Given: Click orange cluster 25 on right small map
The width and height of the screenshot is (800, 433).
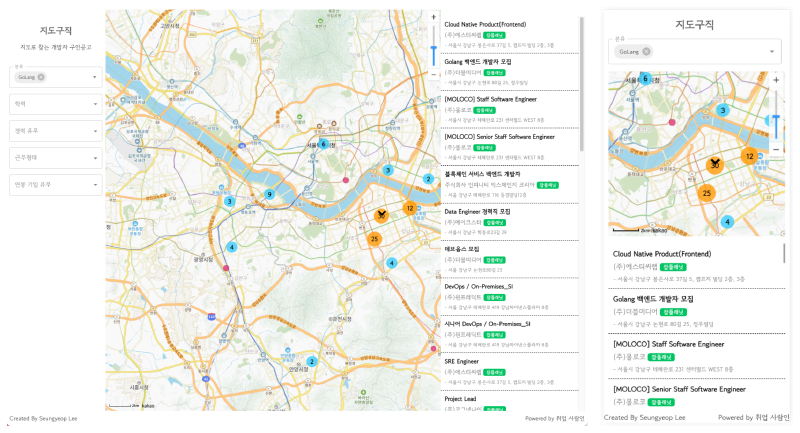Looking at the screenshot, I should (707, 193).
